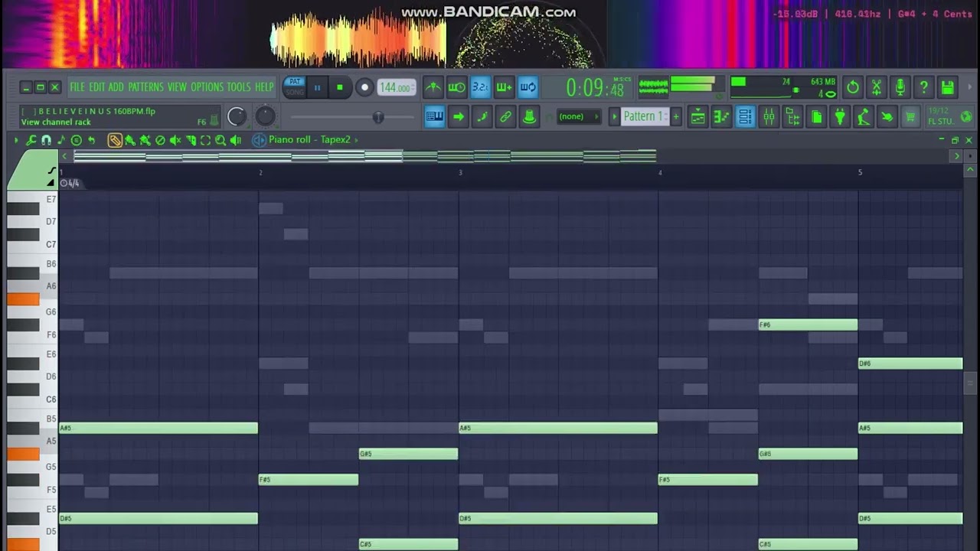Toggle multilink to controllers

[x=505, y=117]
